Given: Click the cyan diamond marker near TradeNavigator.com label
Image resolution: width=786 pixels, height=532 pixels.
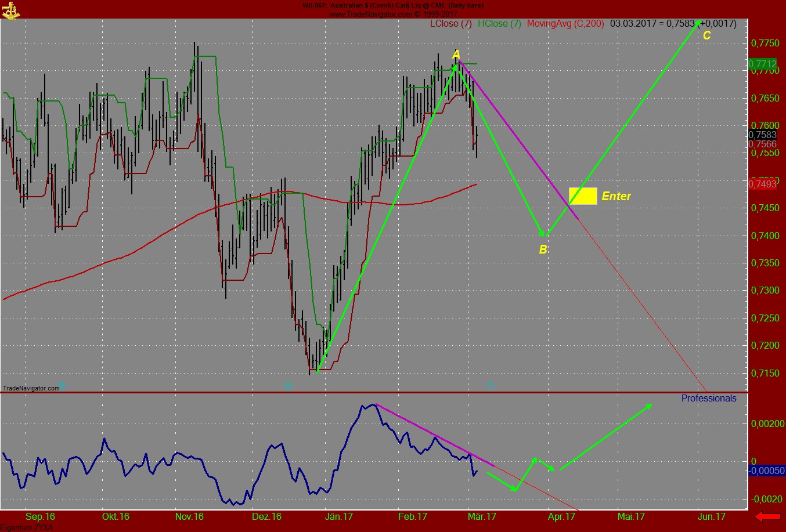Looking at the screenshot, I should [62, 386].
